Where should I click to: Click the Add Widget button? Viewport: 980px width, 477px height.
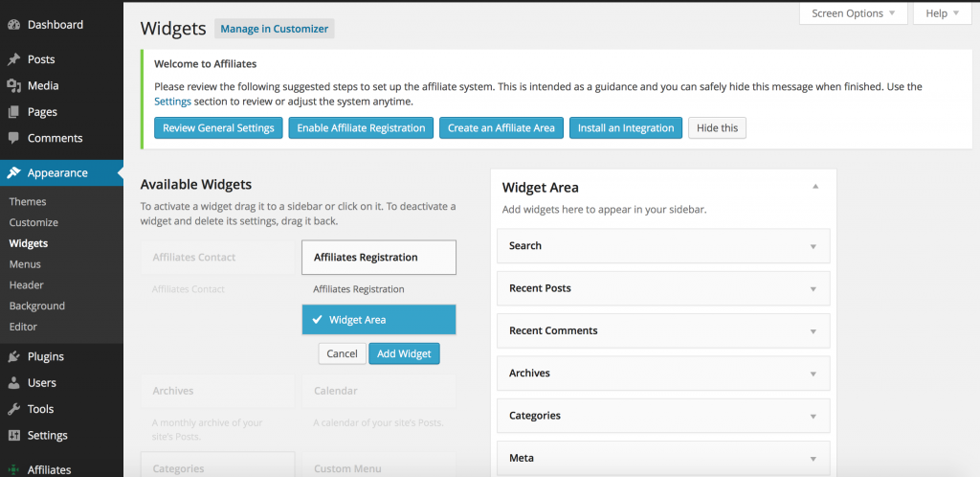(405, 353)
